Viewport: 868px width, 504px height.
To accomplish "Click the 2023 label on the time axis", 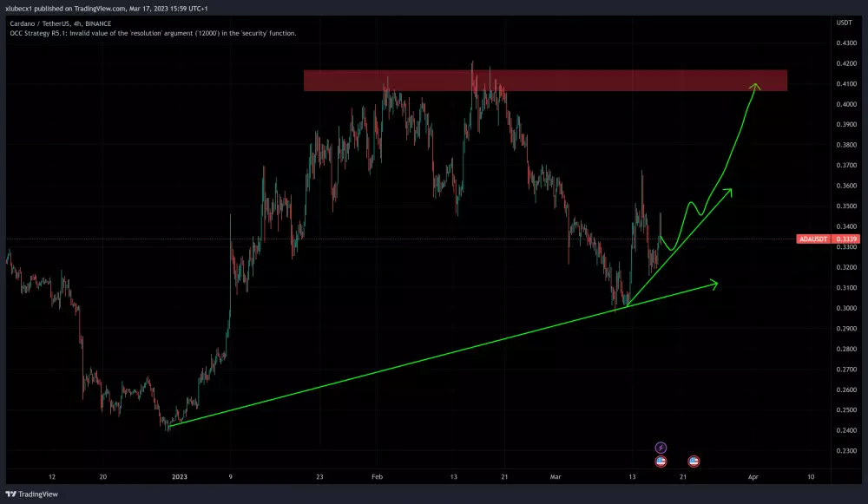I will pyautogui.click(x=180, y=477).
